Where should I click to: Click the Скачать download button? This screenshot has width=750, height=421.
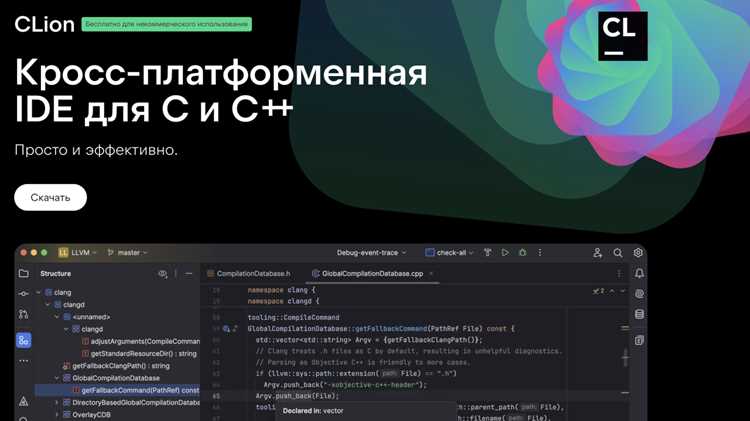50,197
